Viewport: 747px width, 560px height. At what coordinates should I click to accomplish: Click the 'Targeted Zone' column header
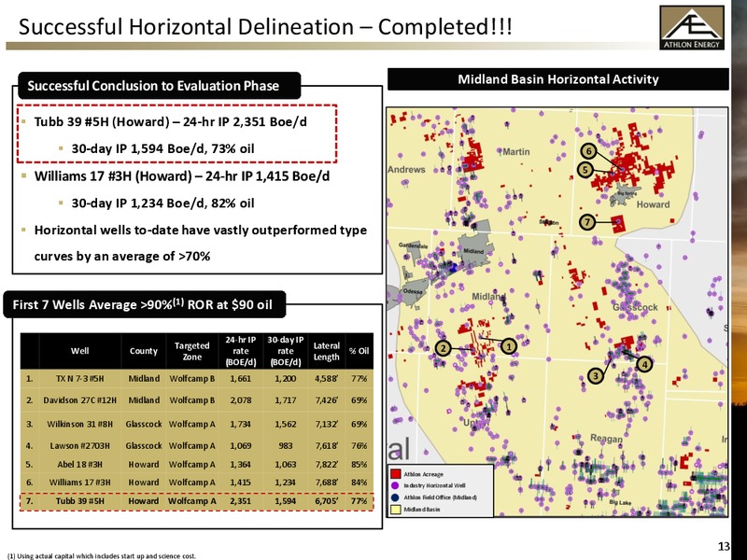pyautogui.click(x=192, y=352)
